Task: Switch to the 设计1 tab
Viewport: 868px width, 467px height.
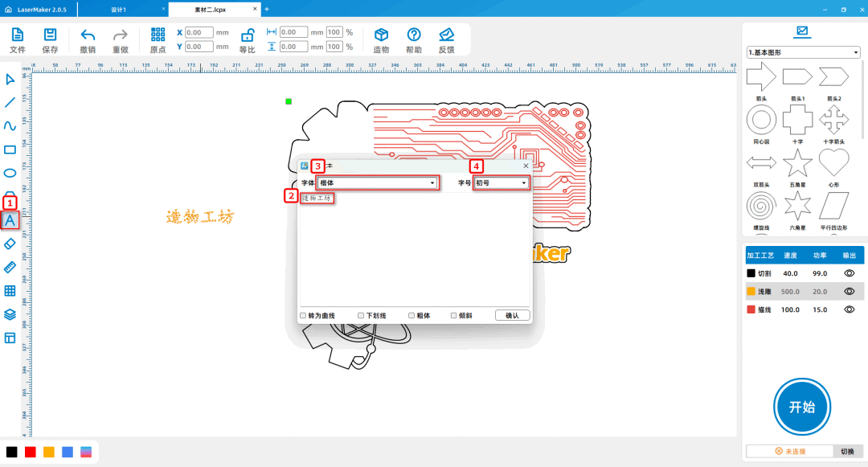Action: pos(119,9)
